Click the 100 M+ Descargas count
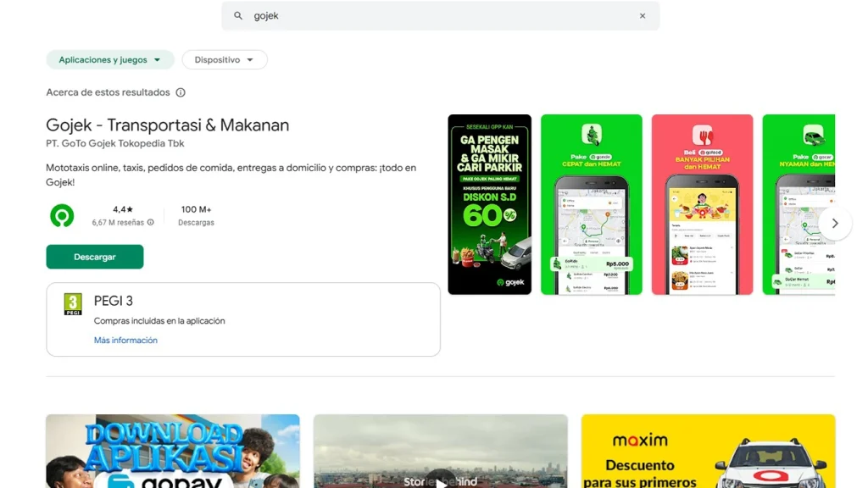 (196, 215)
